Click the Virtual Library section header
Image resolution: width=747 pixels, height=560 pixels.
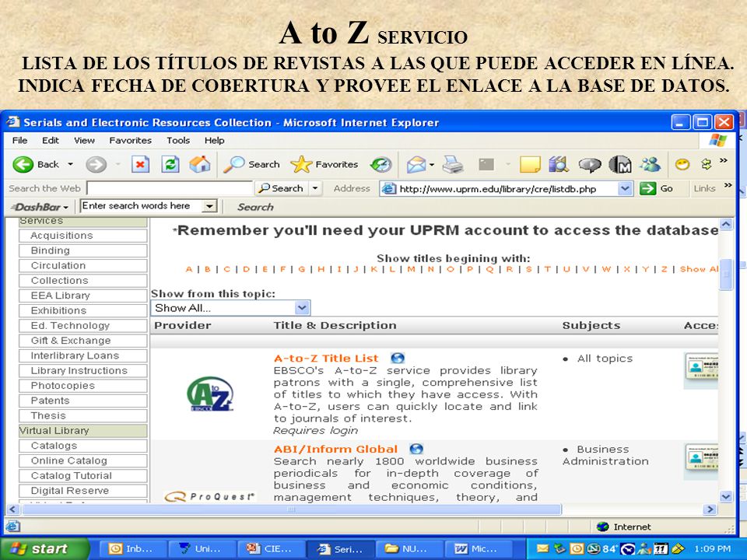click(x=83, y=430)
